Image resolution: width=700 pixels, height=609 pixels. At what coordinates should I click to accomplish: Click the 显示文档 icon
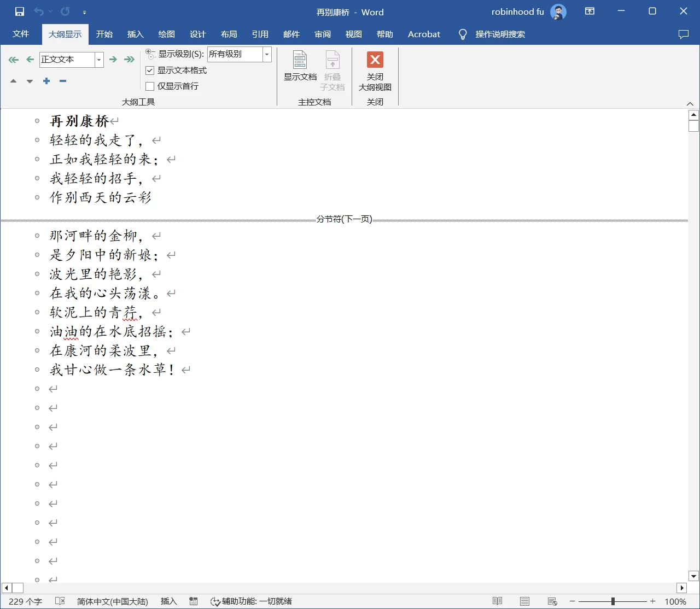[300, 66]
